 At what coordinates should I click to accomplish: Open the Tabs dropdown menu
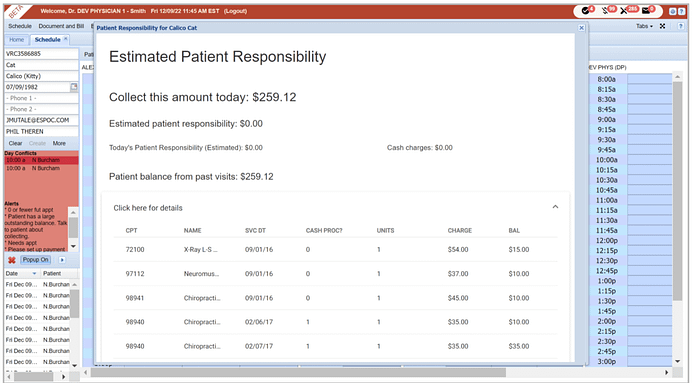[x=644, y=26]
